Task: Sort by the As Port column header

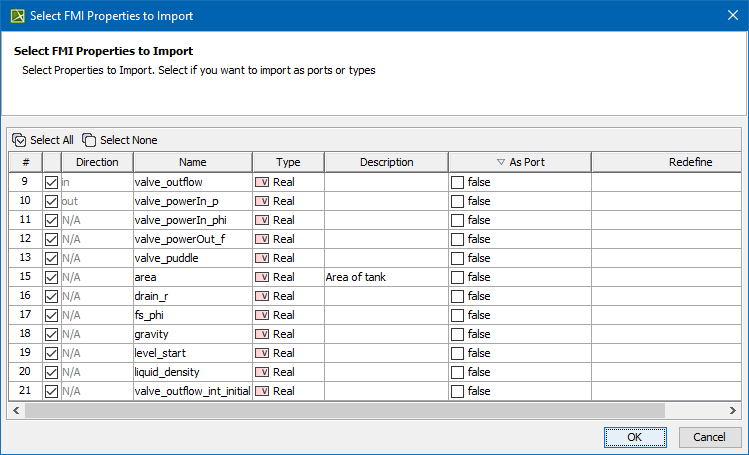Action: 520,162
